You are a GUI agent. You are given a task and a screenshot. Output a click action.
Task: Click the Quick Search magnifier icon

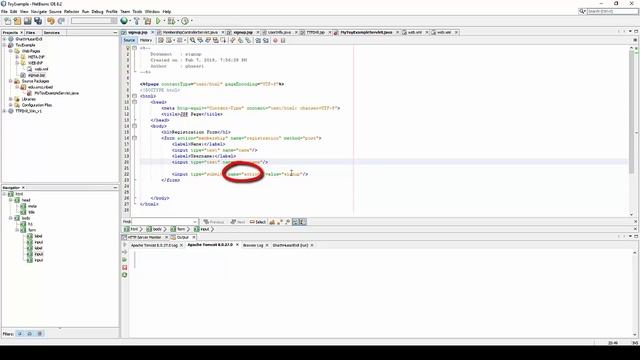(582, 11)
